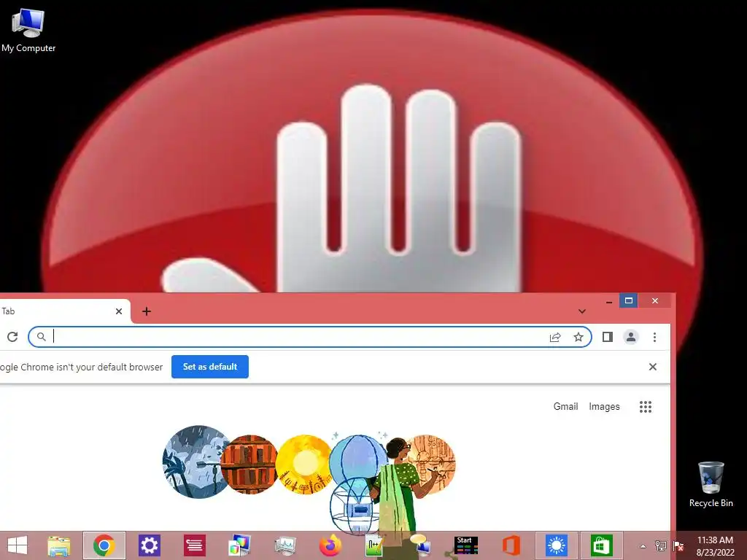
Task: Open the Recycle Bin desktop icon
Action: (711, 485)
